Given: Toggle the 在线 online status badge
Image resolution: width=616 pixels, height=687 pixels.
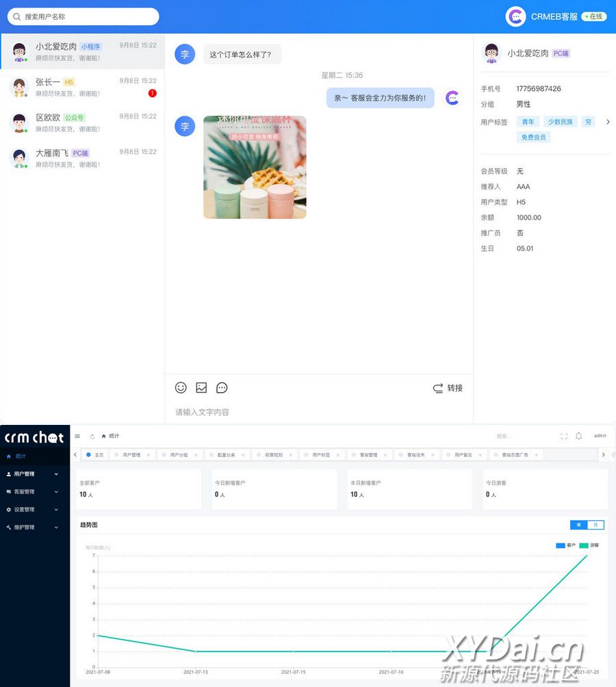Looking at the screenshot, I should pos(594,16).
